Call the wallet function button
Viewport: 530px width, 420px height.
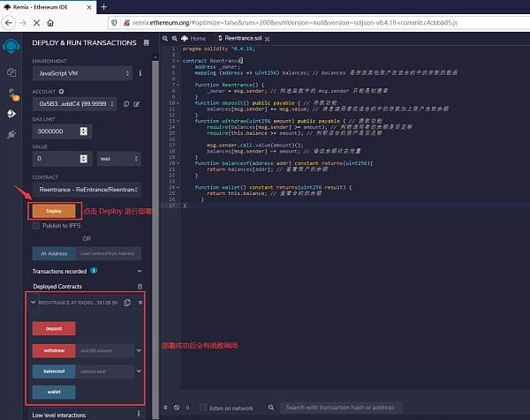pos(54,392)
